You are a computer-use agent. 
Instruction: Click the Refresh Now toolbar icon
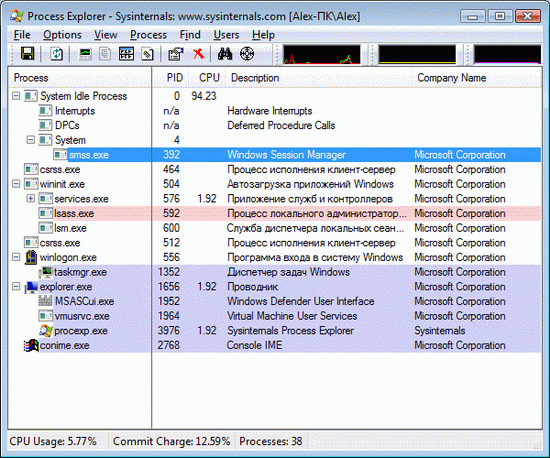[x=56, y=54]
